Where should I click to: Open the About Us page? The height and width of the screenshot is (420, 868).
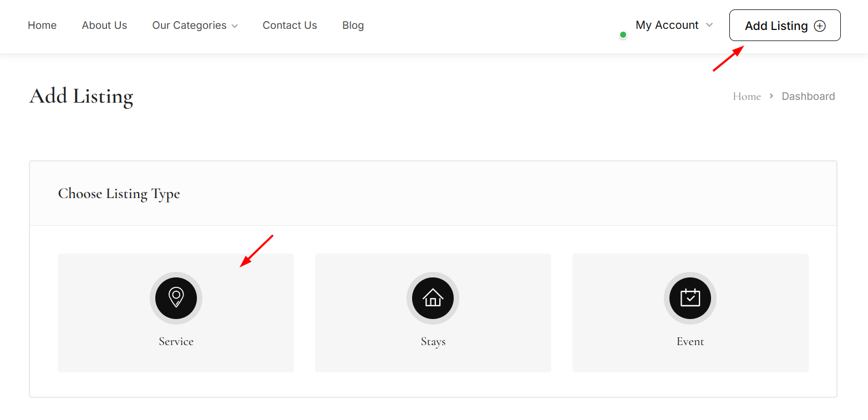pyautogui.click(x=104, y=26)
